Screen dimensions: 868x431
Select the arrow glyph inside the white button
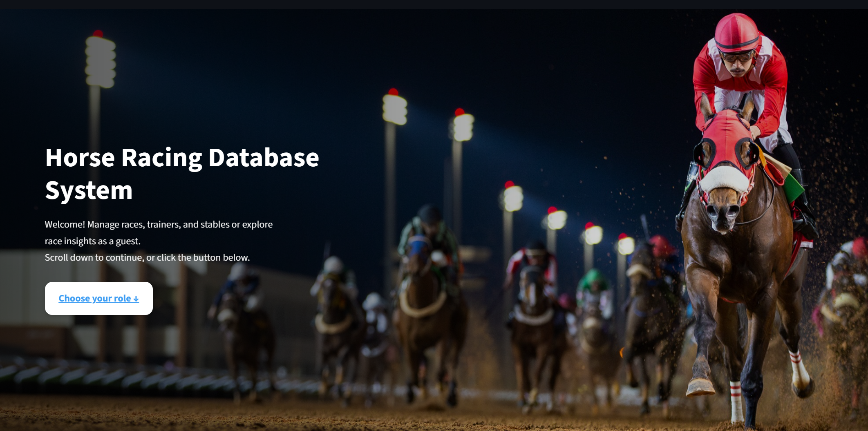pyautogui.click(x=136, y=298)
